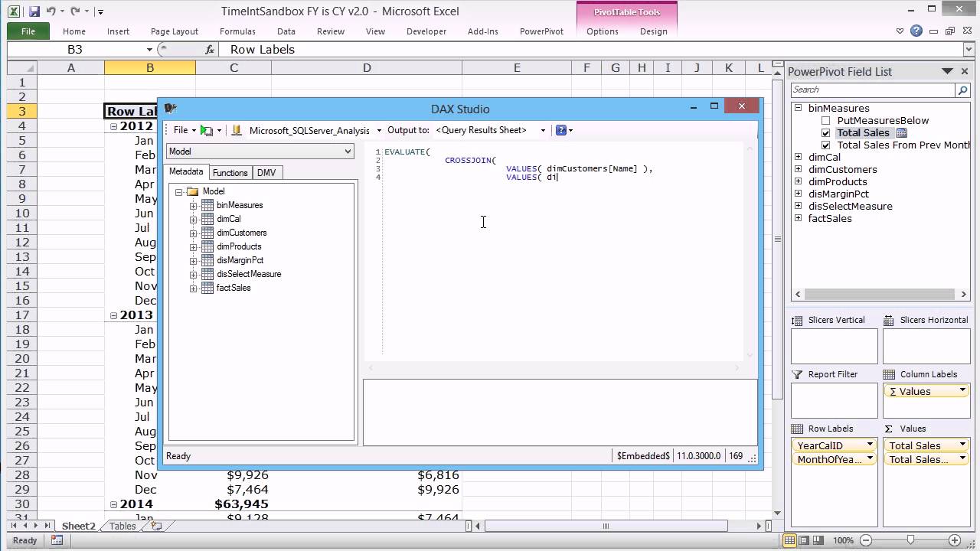Click the Excel application icon in the title bar
980x551 pixels.
[14, 11]
